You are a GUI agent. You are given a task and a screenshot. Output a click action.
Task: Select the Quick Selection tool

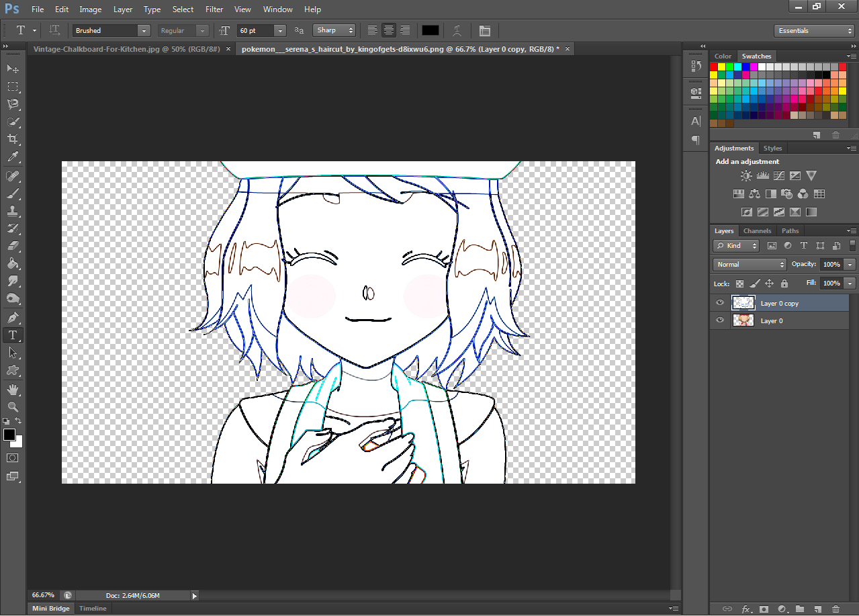click(x=12, y=122)
